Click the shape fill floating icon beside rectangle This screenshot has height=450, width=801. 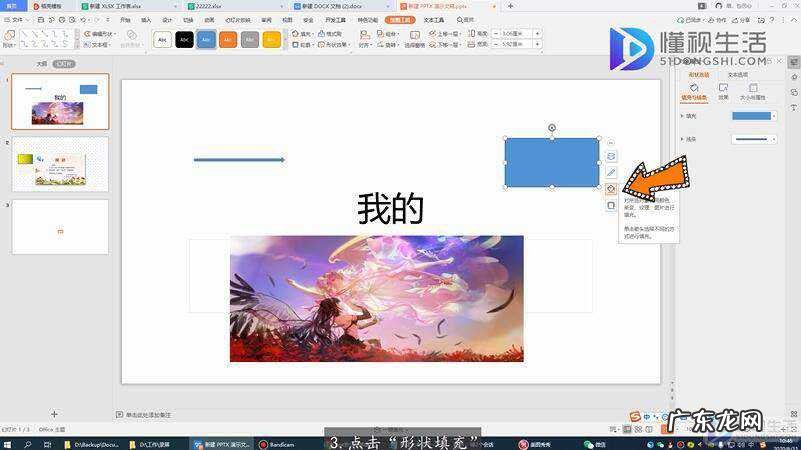click(x=611, y=189)
